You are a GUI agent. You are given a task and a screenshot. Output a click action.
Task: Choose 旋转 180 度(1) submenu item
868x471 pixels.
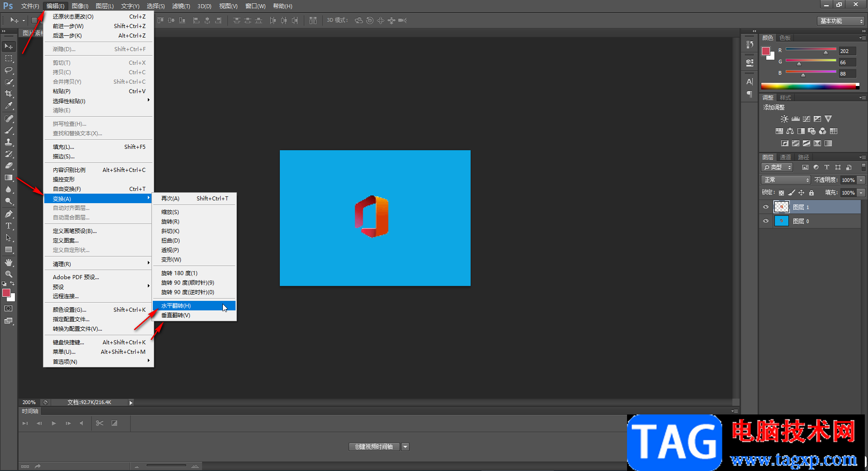pos(194,273)
